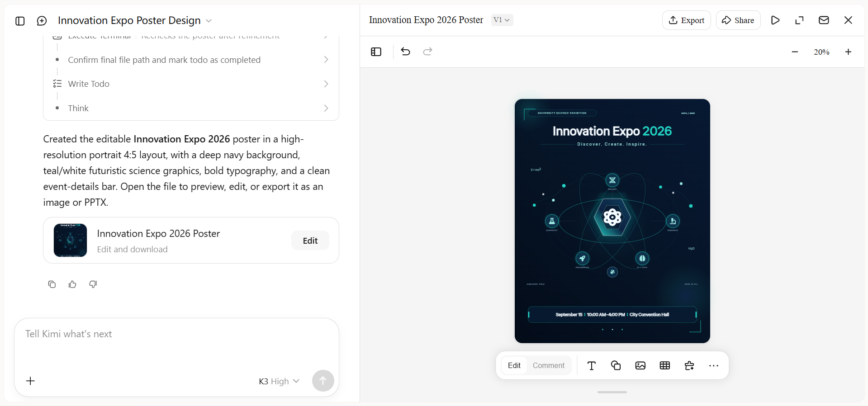Switch to Comment mode tab

[549, 365]
